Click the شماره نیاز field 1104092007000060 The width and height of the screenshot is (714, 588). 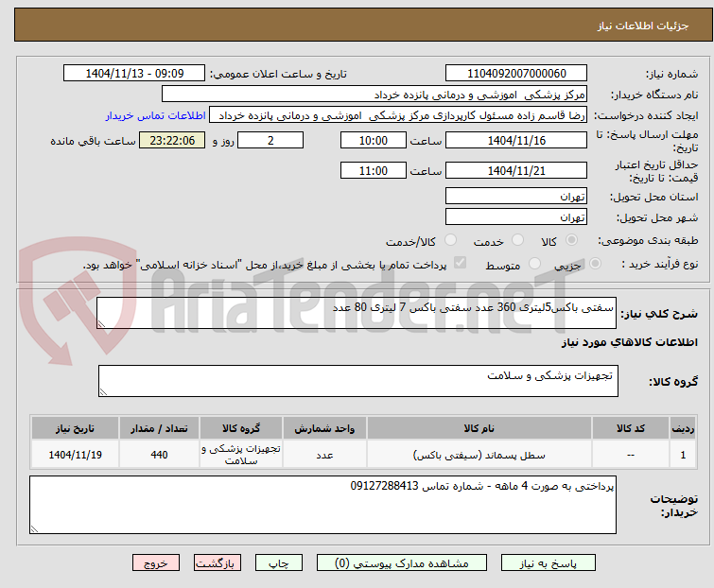[516, 74]
